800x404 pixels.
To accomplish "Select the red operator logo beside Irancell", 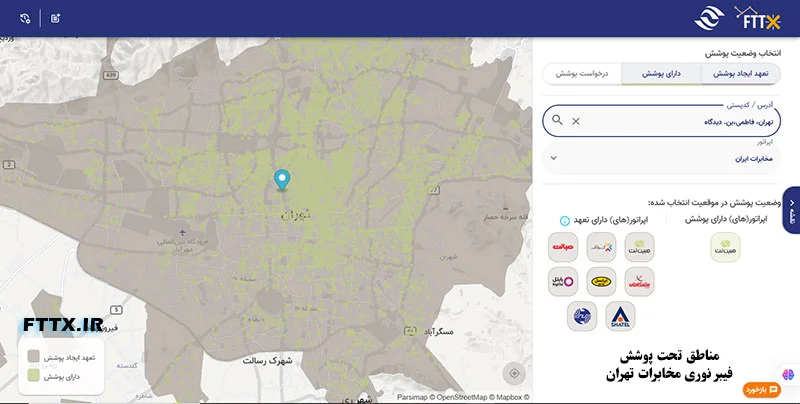I will point(639,282).
